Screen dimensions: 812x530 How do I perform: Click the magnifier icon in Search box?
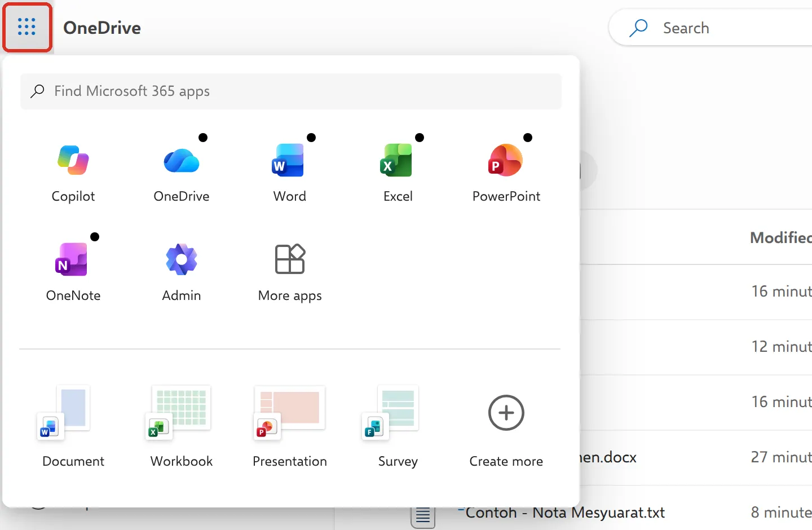(x=638, y=28)
